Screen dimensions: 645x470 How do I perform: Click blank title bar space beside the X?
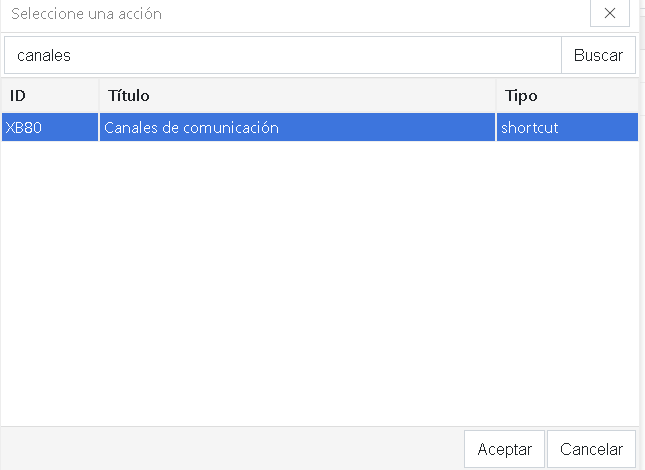tap(400, 14)
